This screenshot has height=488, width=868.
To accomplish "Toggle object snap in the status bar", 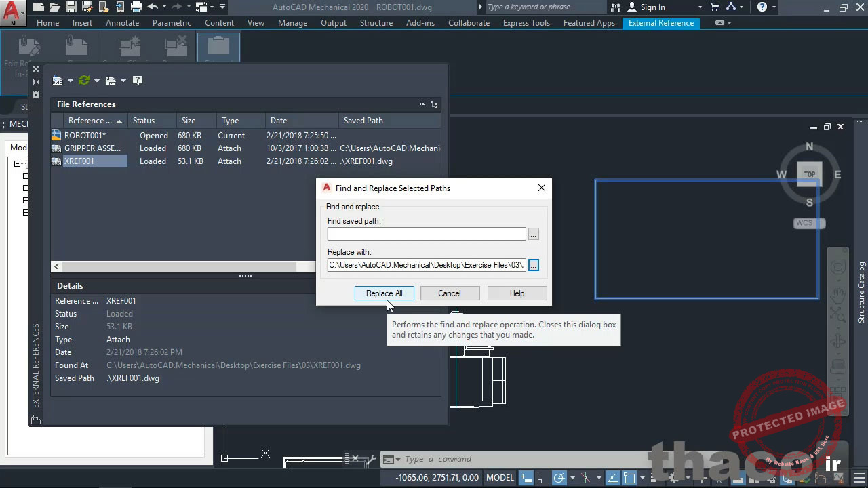I will (629, 478).
